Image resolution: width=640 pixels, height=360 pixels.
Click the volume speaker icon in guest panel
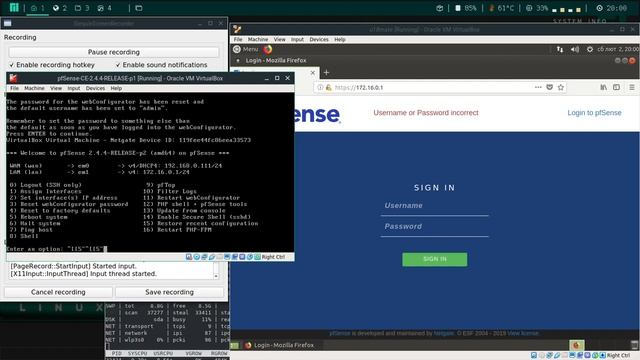tap(575, 49)
